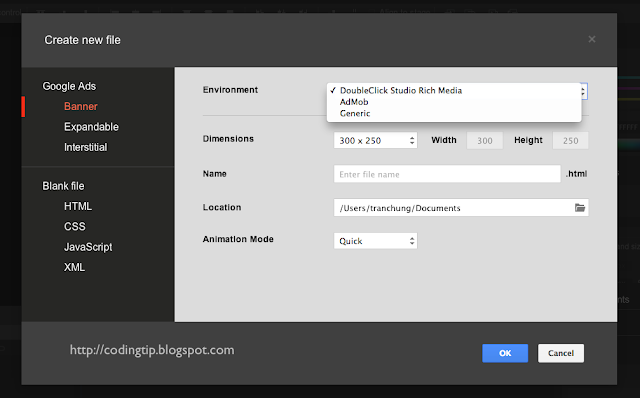Close the Create new file dialog

click(x=592, y=39)
